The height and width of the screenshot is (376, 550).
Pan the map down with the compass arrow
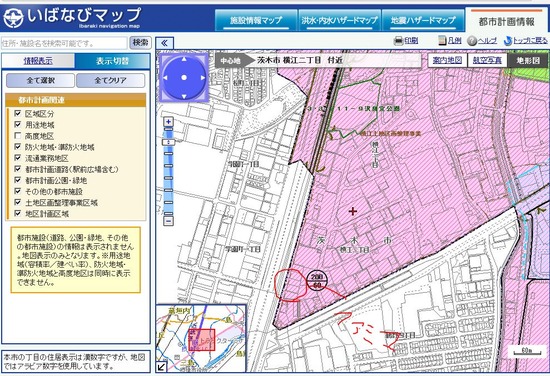coord(184,96)
